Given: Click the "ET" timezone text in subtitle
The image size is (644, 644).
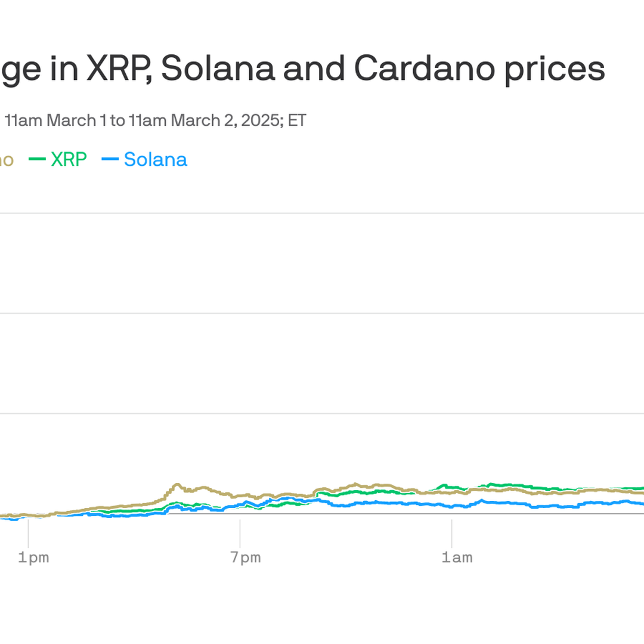Looking at the screenshot, I should click(x=297, y=120).
